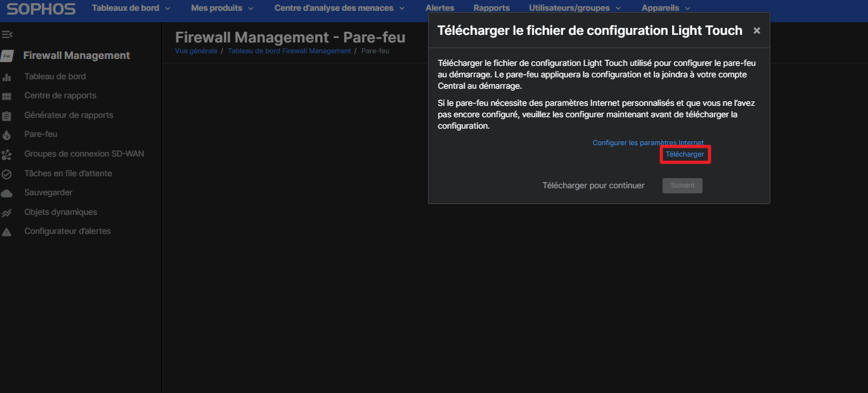Click the Firewall Management Fw badge icon
The height and width of the screenshot is (393, 868).
[x=7, y=56]
